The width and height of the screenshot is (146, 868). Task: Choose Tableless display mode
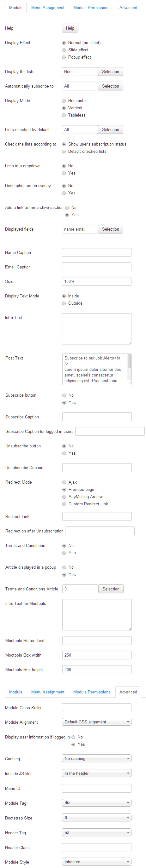click(64, 115)
